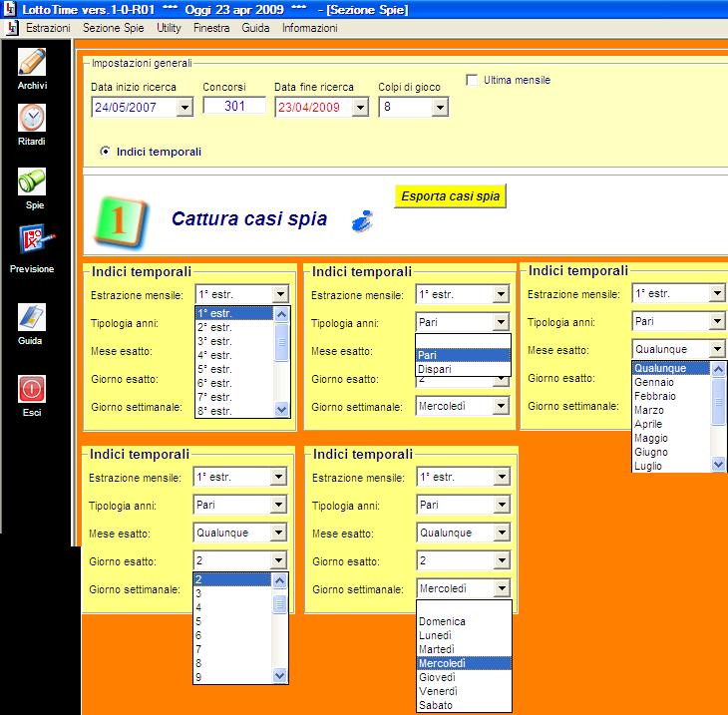Click down arrow of month list scrollbar
Image resolution: width=728 pixels, height=715 pixels.
tap(718, 464)
